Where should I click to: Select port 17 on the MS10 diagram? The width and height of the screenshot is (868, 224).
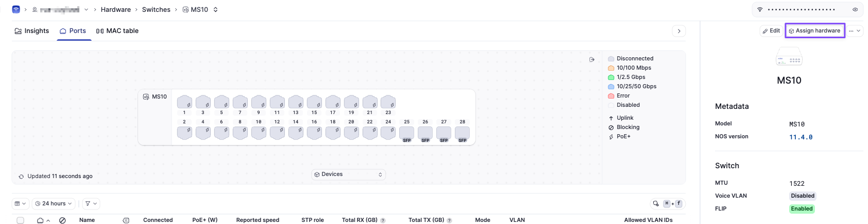click(333, 102)
